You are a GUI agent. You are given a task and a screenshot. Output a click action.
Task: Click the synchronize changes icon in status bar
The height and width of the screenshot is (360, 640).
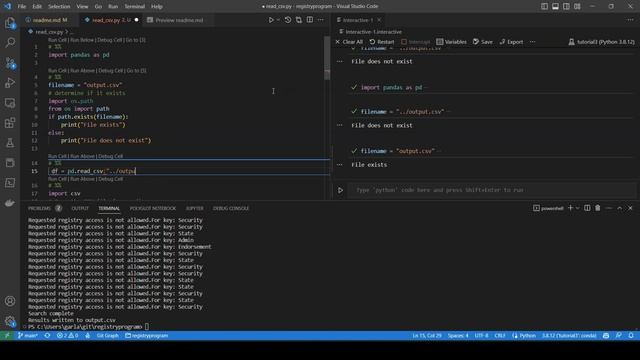tap(47, 336)
